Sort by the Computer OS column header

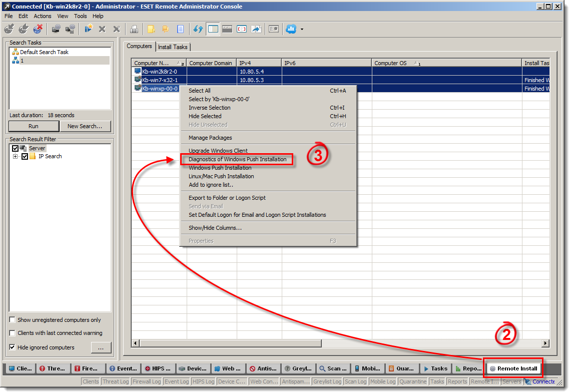tap(447, 63)
